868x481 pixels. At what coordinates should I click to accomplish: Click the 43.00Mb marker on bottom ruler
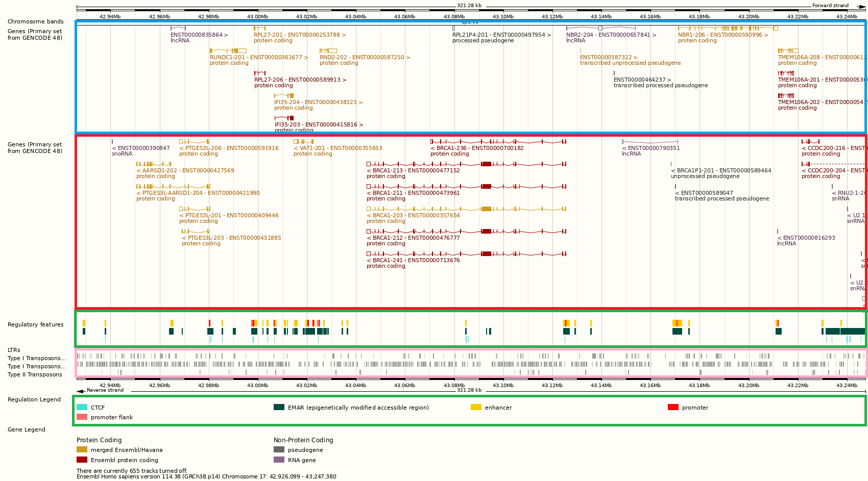(257, 385)
